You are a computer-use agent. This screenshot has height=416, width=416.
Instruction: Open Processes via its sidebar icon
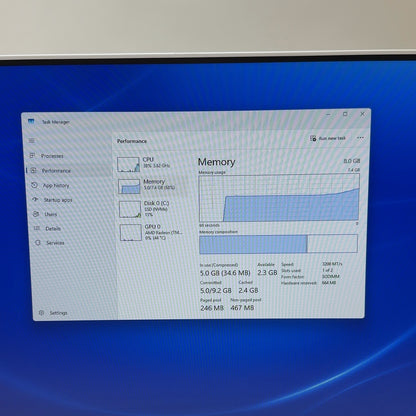[32, 155]
